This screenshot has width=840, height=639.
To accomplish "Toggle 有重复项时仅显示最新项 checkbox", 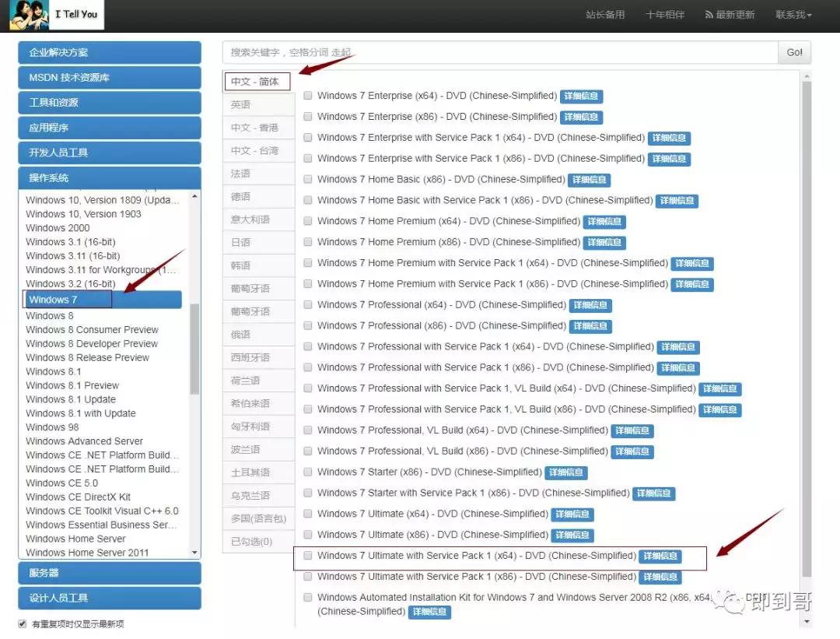I will point(22,624).
